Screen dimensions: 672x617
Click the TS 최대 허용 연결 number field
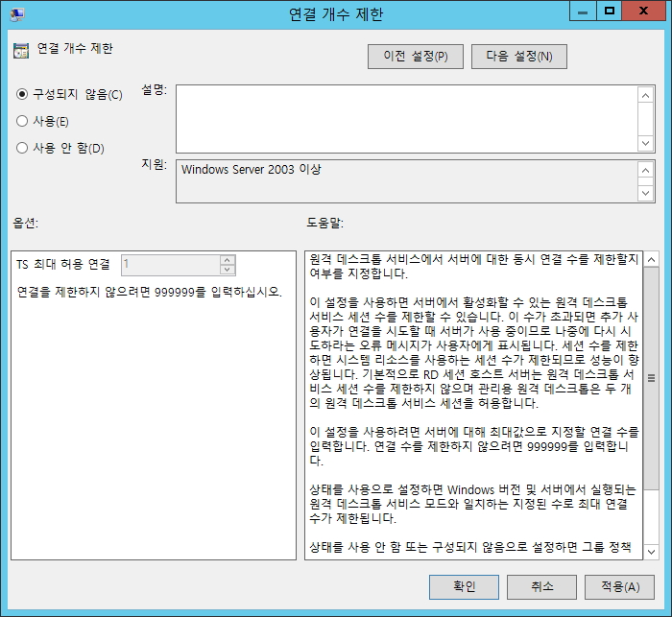coord(171,265)
